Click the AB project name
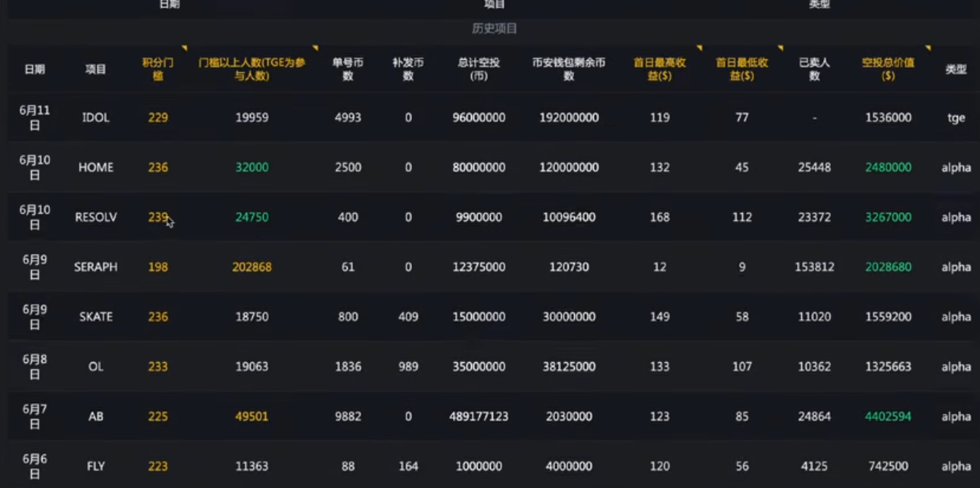This screenshot has width=980, height=488. coord(96,417)
